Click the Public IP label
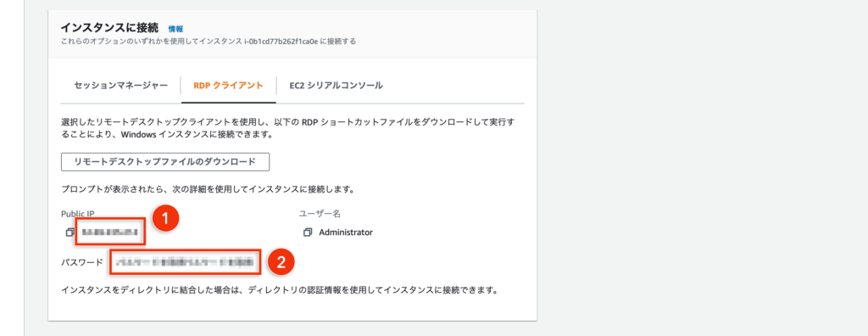 pyautogui.click(x=75, y=214)
